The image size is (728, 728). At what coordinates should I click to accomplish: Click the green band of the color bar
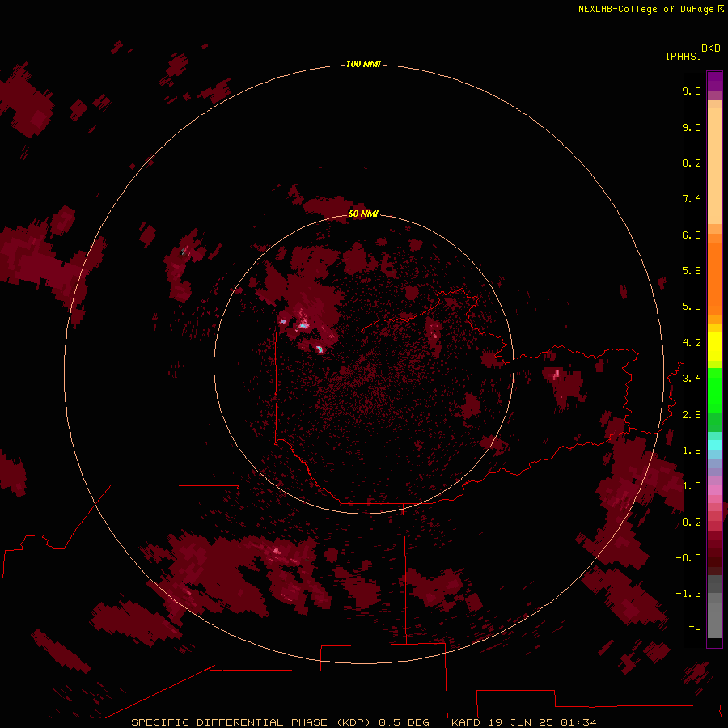click(714, 400)
